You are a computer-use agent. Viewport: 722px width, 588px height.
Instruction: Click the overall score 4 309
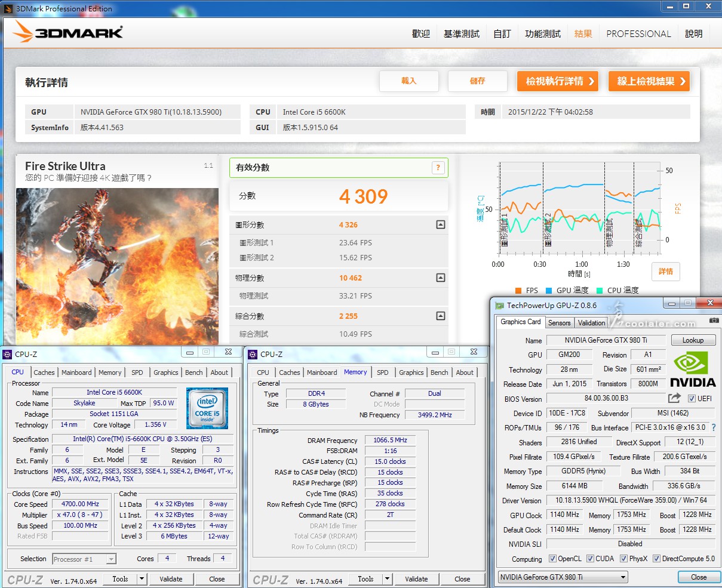(x=363, y=196)
